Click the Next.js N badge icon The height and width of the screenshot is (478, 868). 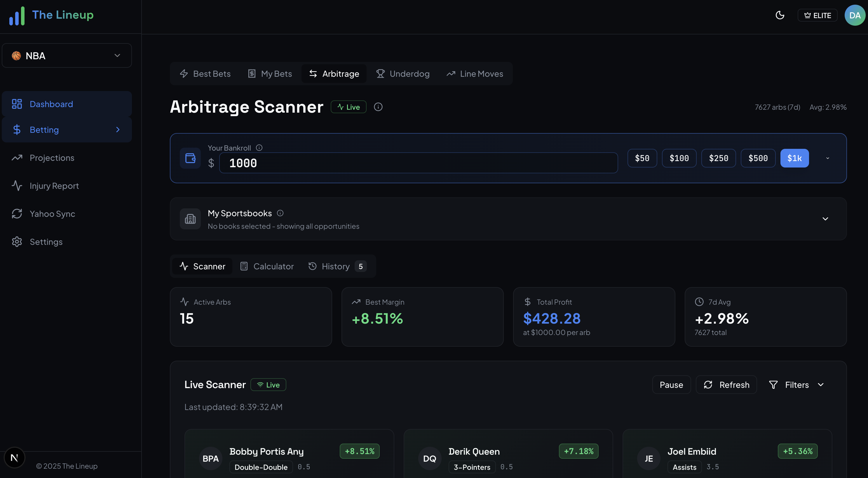pos(15,458)
